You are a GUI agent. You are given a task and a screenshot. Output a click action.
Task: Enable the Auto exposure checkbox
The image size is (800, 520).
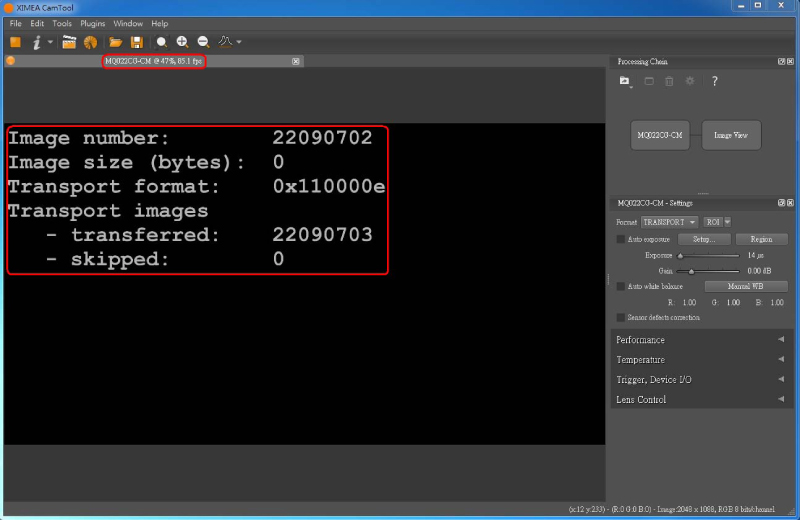click(x=620, y=239)
